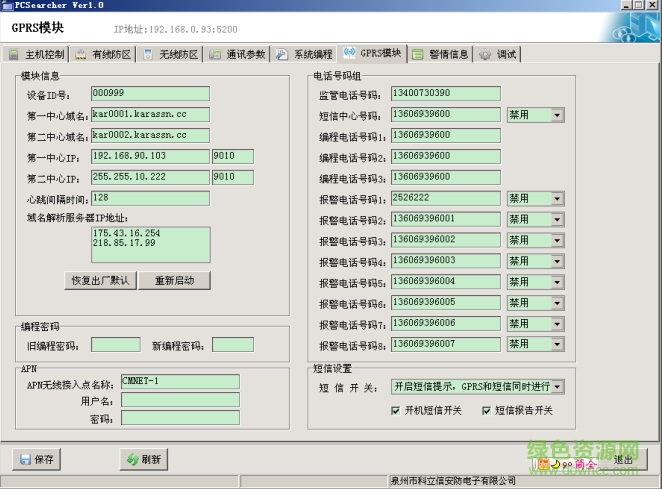Click the 系统编程 tab icon

(283, 54)
